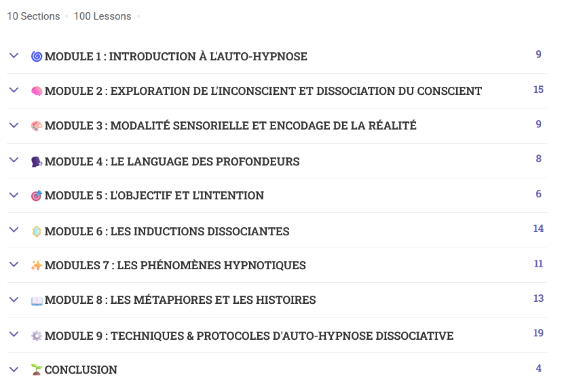Viewport: 562px width, 392px height.
Task: Click the speech bubble icon on Module 2
Action: point(37,90)
